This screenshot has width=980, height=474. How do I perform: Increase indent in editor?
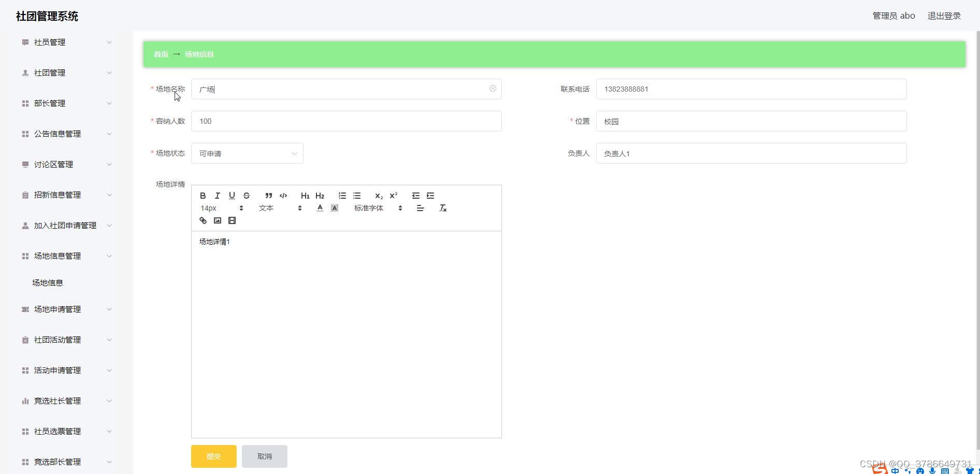pyautogui.click(x=430, y=196)
